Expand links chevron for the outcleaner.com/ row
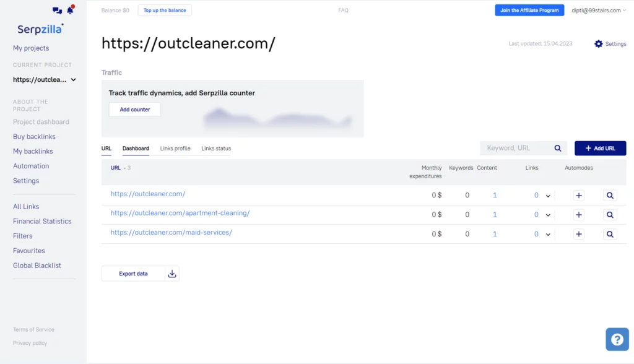This screenshot has width=634, height=364. click(548, 196)
